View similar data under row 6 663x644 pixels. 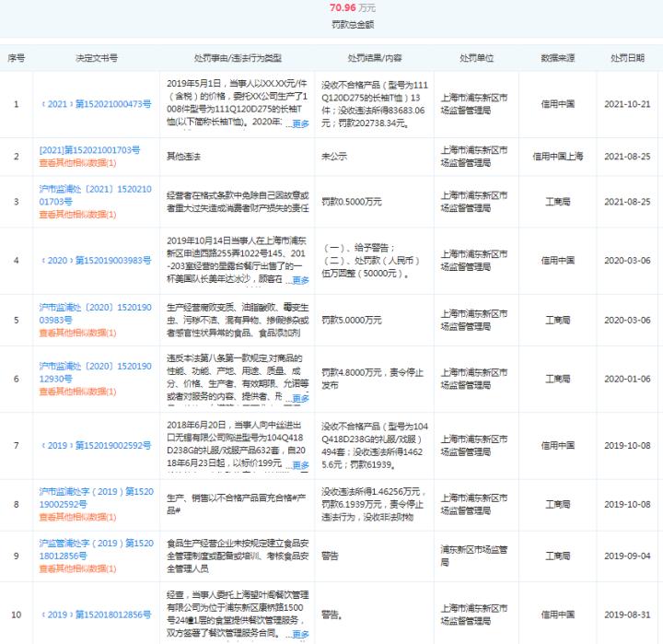77,392
